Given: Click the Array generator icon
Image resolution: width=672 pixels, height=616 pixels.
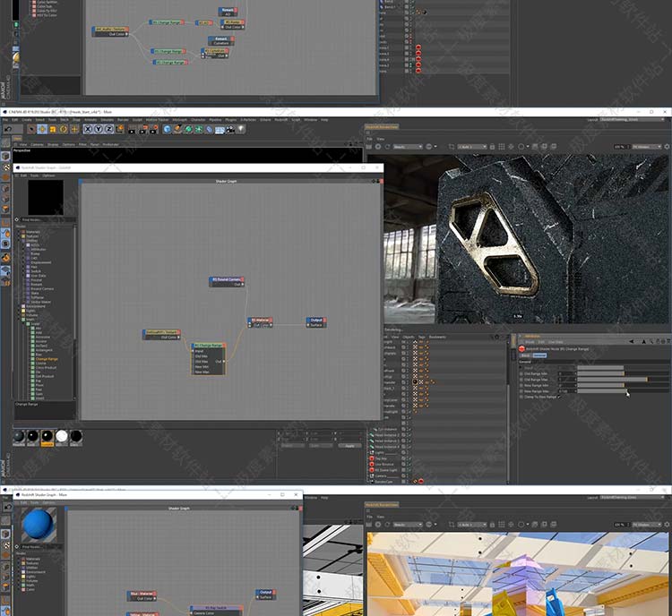Looking at the screenshot, I should [199, 129].
